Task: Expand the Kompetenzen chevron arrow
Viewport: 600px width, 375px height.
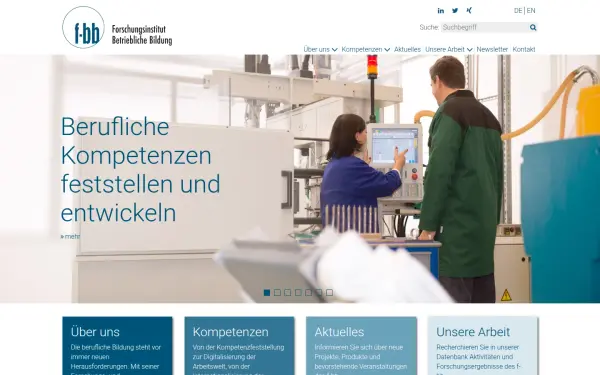Action: pos(387,50)
